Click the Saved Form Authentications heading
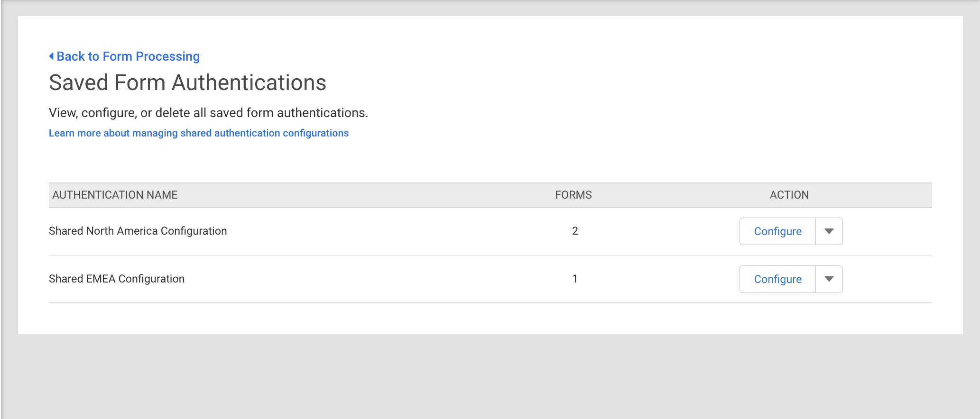The image size is (980, 419). (x=187, y=82)
